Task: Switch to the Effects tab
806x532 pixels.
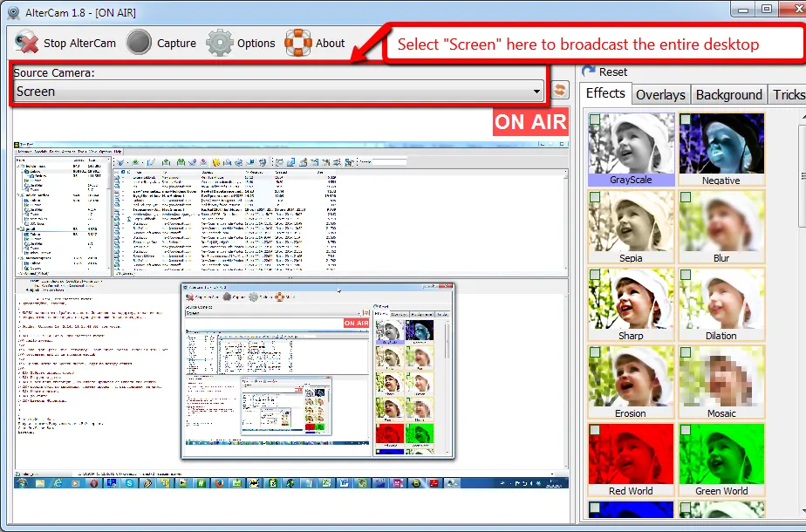Action: (605, 93)
